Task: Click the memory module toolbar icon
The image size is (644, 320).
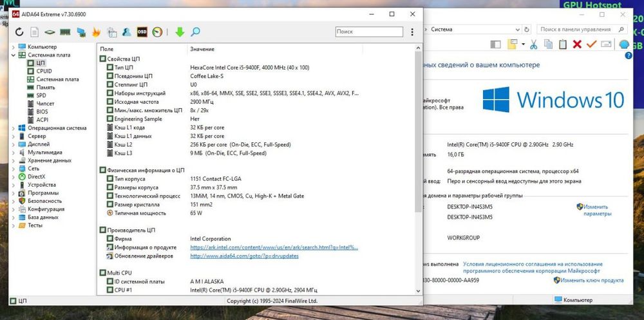Action: (65, 32)
